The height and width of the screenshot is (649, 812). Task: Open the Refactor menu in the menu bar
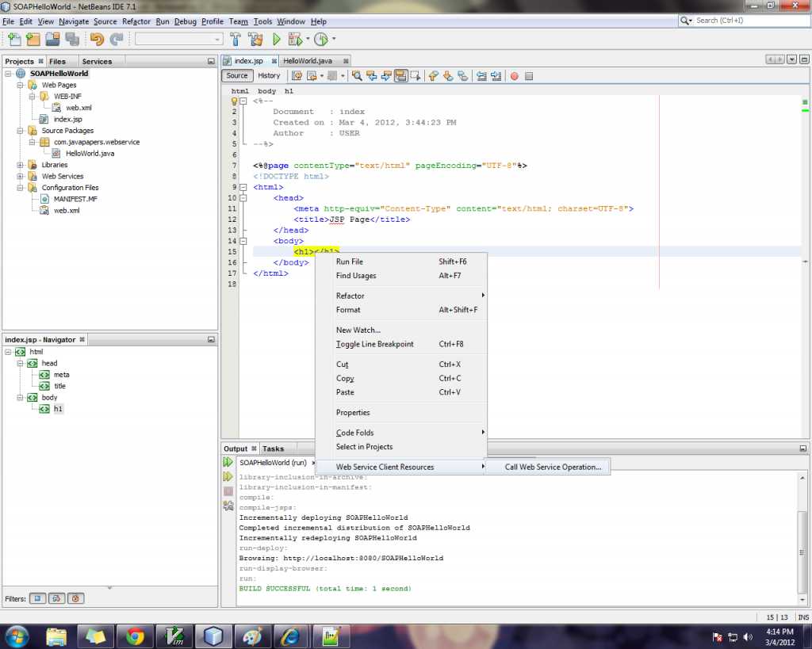pyautogui.click(x=136, y=21)
